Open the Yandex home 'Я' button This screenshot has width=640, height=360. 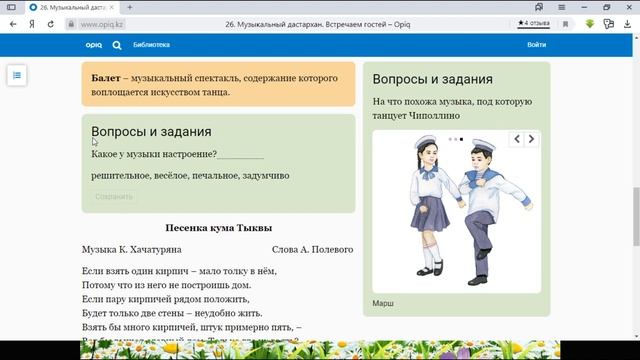32,24
